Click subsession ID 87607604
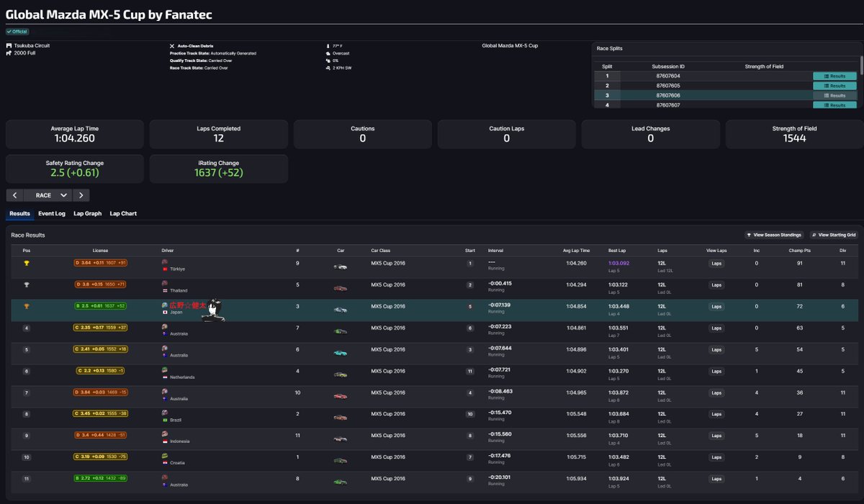 pos(668,76)
